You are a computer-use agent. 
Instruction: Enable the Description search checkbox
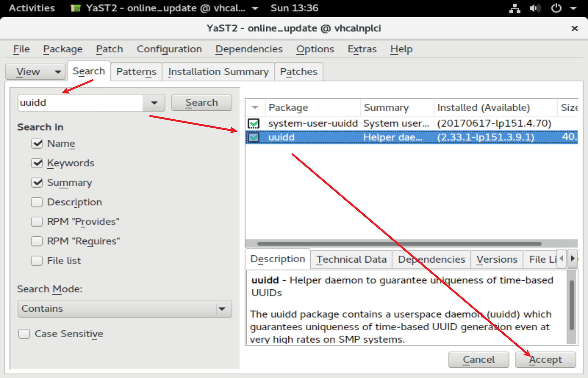pos(37,202)
